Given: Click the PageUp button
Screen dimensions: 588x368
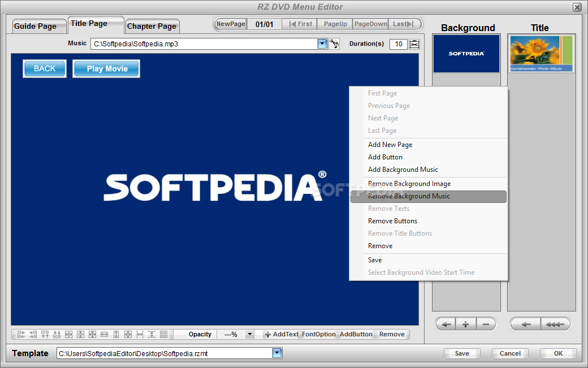Looking at the screenshot, I should [x=336, y=24].
